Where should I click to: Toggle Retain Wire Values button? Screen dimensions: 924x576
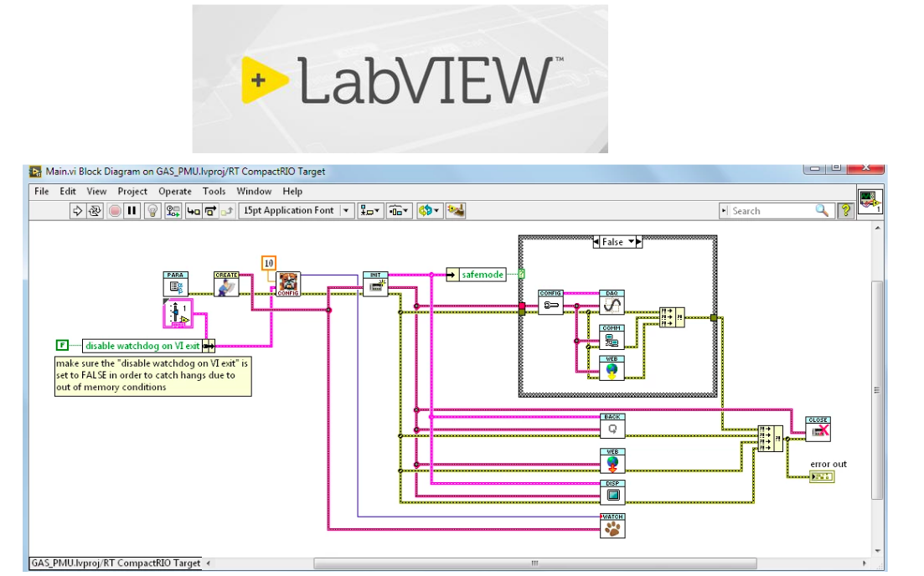173,211
